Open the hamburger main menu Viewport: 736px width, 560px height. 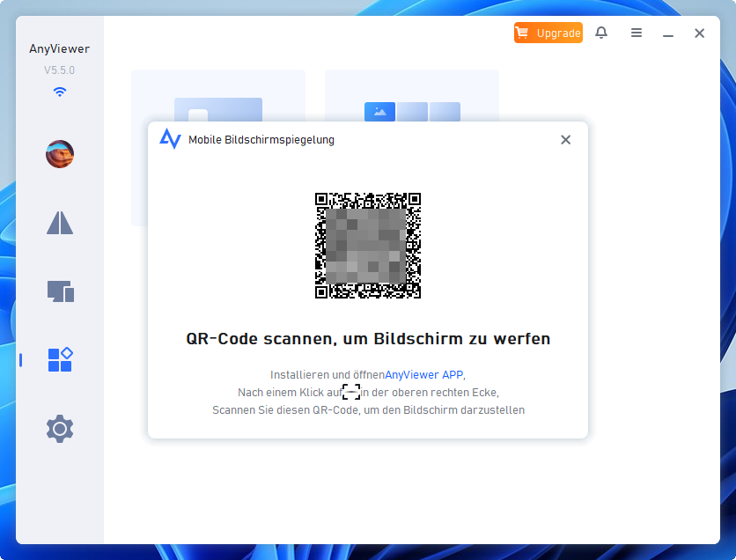click(x=636, y=33)
